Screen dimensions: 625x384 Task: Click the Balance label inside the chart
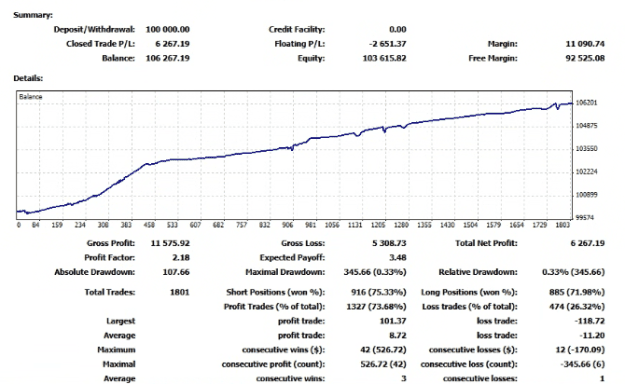tap(30, 96)
